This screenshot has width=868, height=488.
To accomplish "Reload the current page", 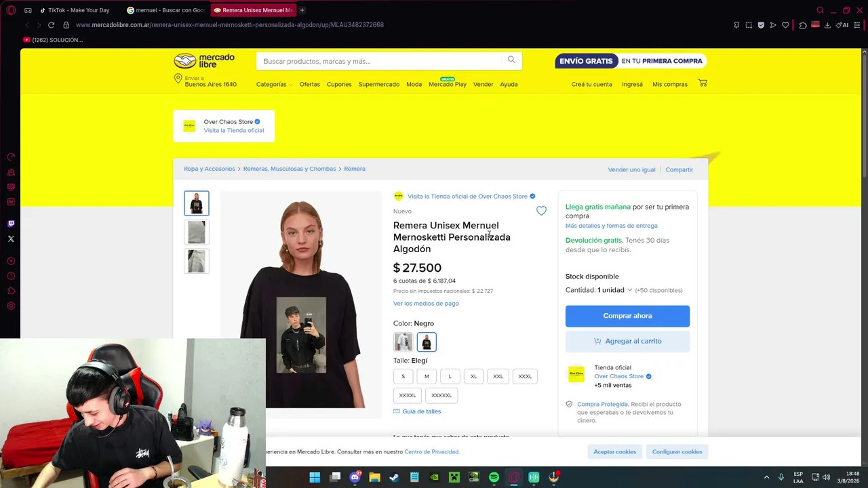I will pos(51,25).
